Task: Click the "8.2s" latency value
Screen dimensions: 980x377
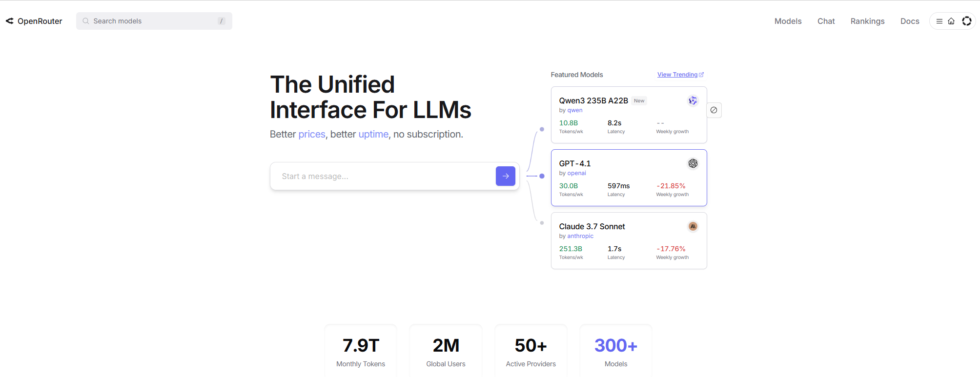Action: (x=614, y=123)
